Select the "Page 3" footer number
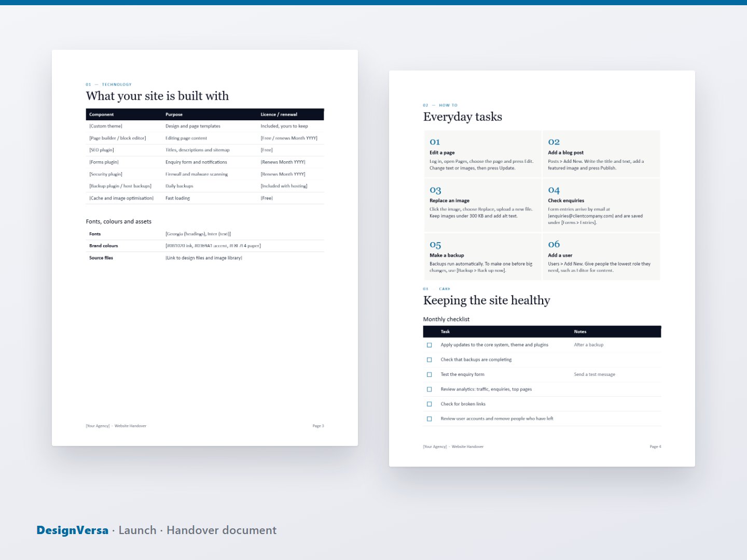Image resolution: width=747 pixels, height=560 pixels. pyautogui.click(x=318, y=426)
